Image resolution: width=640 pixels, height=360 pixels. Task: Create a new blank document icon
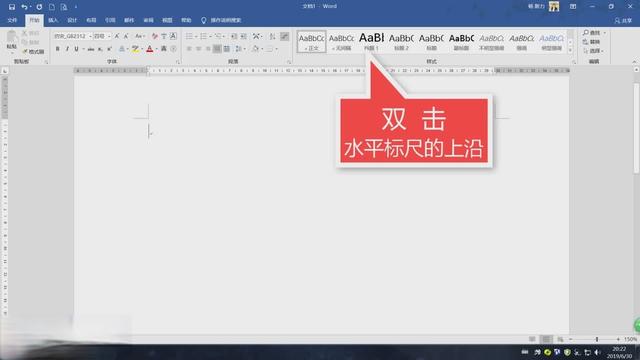pyautogui.click(x=52, y=7)
